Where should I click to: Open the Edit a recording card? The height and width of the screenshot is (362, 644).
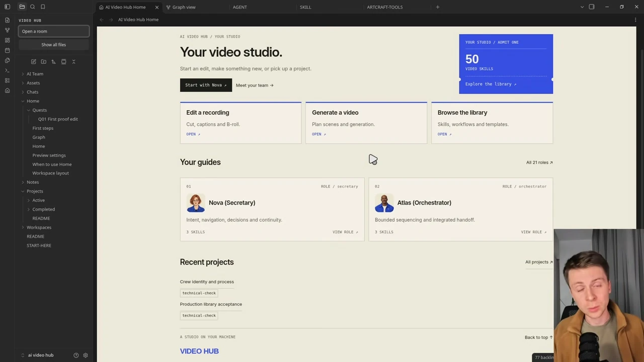click(240, 123)
